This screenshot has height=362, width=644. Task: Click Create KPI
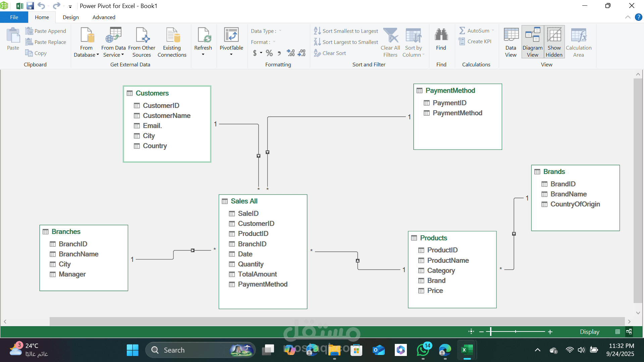point(475,41)
